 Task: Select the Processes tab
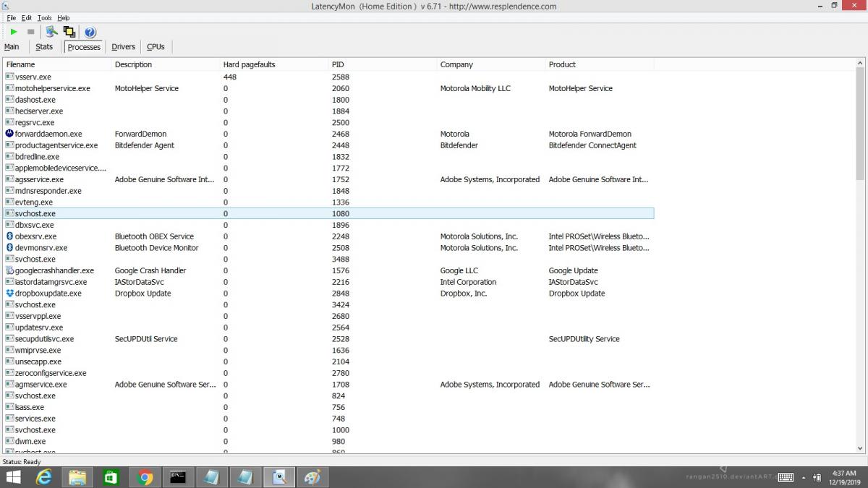pos(84,47)
